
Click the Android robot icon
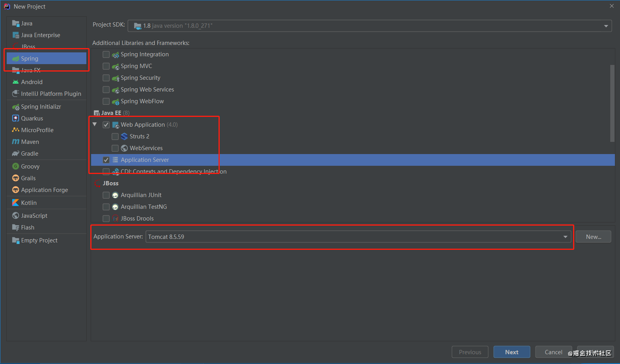pos(16,82)
